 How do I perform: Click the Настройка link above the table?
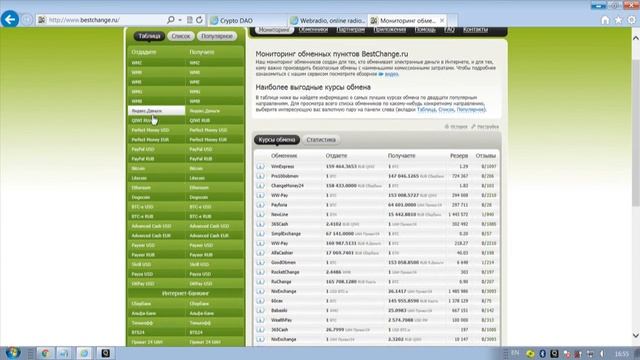point(488,127)
